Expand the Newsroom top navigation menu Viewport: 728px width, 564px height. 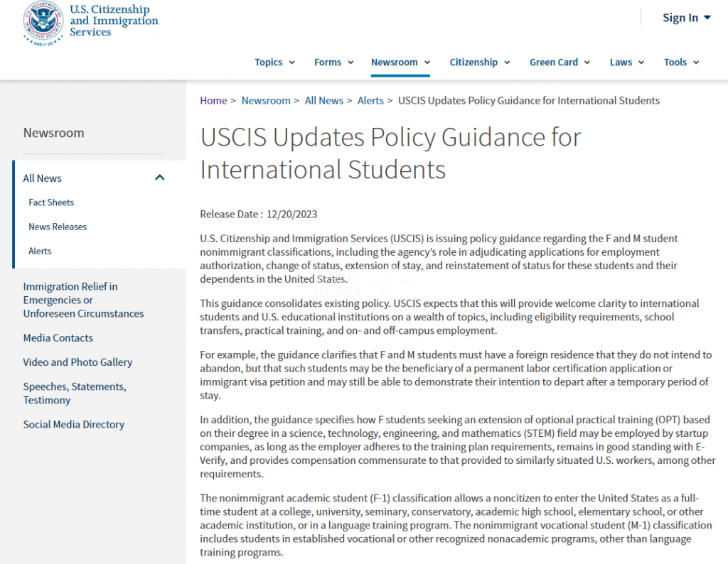(400, 63)
